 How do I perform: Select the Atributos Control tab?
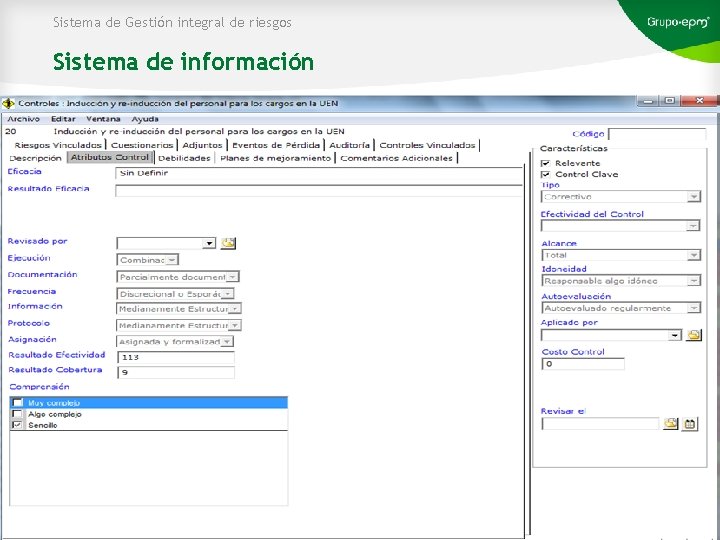click(110, 158)
